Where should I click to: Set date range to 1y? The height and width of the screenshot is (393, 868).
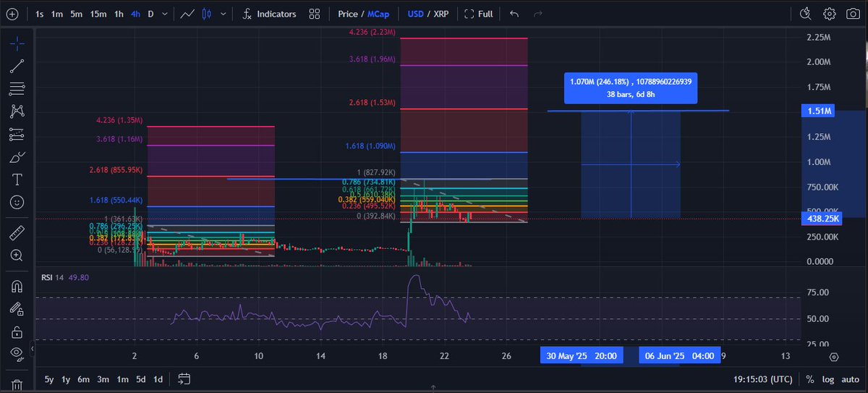pyautogui.click(x=67, y=379)
